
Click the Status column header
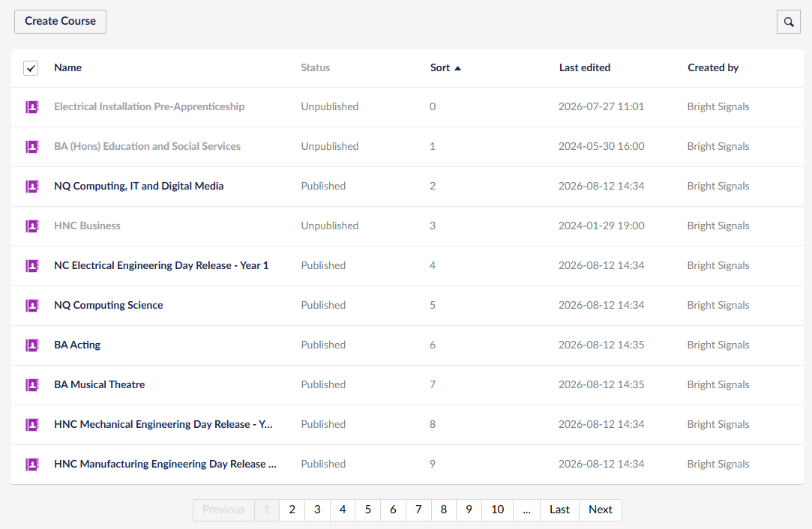coord(316,67)
